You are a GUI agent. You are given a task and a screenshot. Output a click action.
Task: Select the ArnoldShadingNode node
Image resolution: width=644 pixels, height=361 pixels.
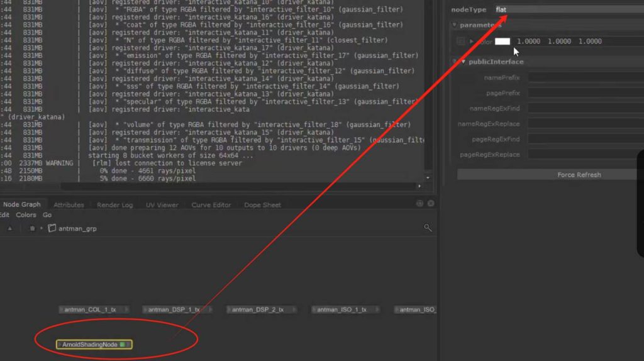coord(90,345)
